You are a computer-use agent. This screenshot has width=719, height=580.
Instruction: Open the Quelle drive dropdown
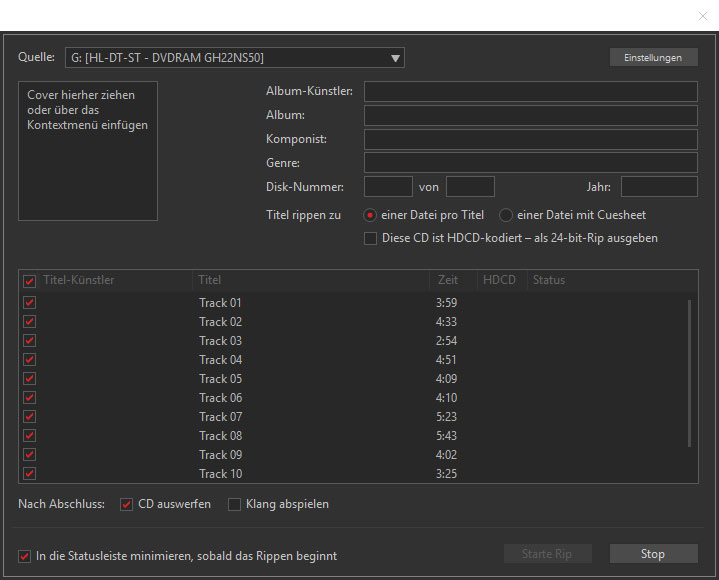click(234, 58)
